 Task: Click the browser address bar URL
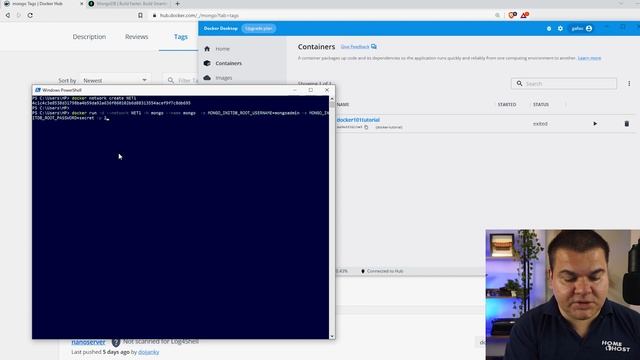pyautogui.click(x=199, y=16)
